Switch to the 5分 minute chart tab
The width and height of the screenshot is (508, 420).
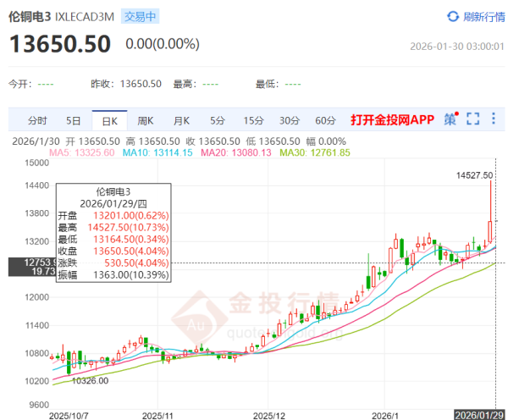click(x=218, y=120)
